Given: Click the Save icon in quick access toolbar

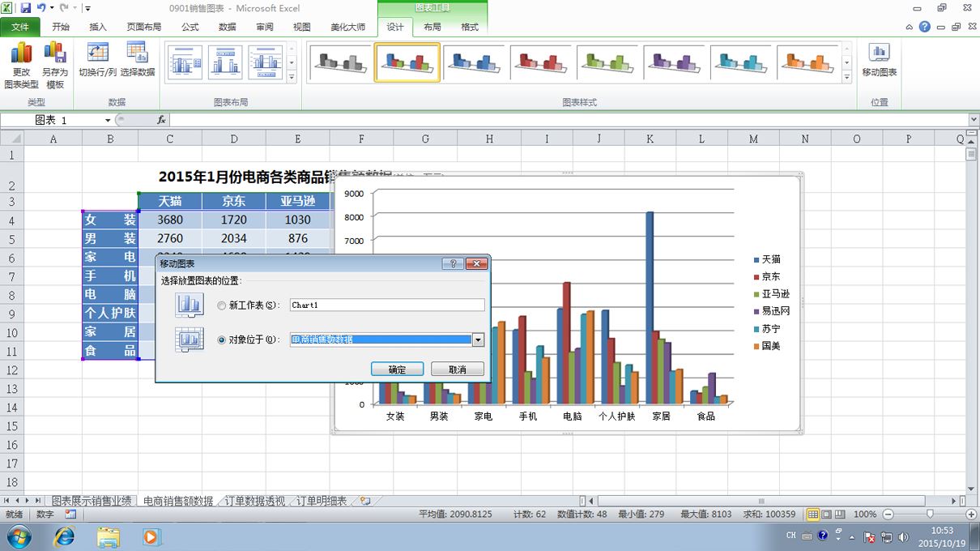Looking at the screenshot, I should [x=26, y=8].
